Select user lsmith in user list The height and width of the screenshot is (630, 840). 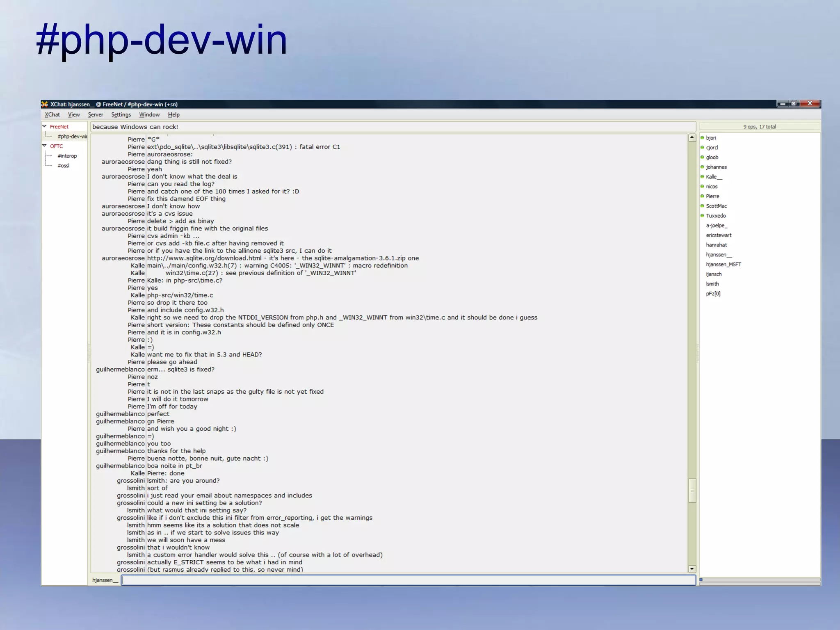[712, 284]
